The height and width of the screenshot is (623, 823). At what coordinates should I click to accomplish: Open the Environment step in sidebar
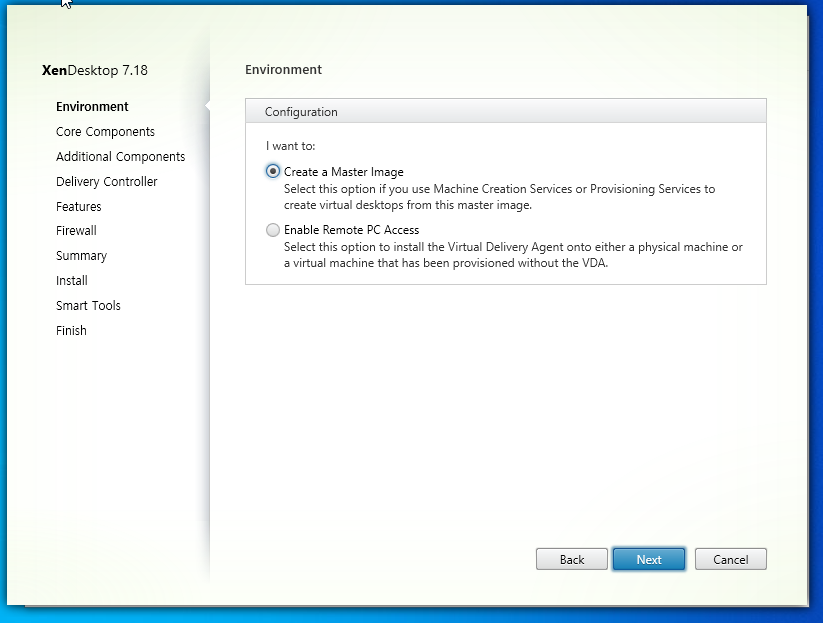[x=92, y=107]
